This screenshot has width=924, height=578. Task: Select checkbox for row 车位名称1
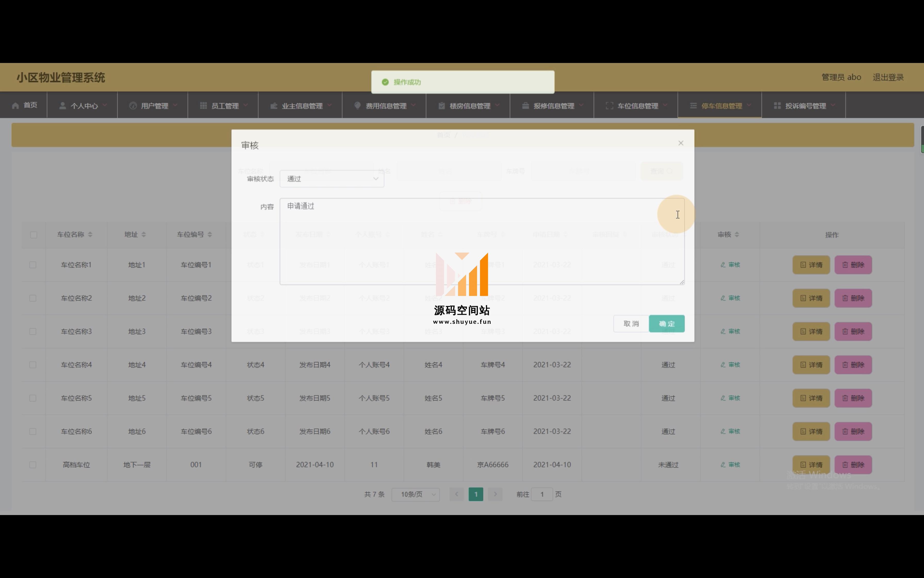(33, 265)
